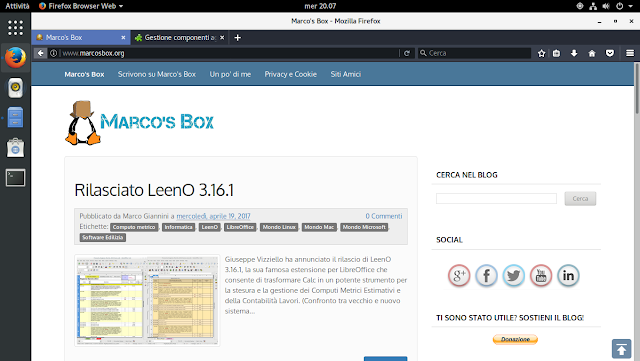The height and width of the screenshot is (361, 640).
Task: Open the Attività overview
Action: 17,6
